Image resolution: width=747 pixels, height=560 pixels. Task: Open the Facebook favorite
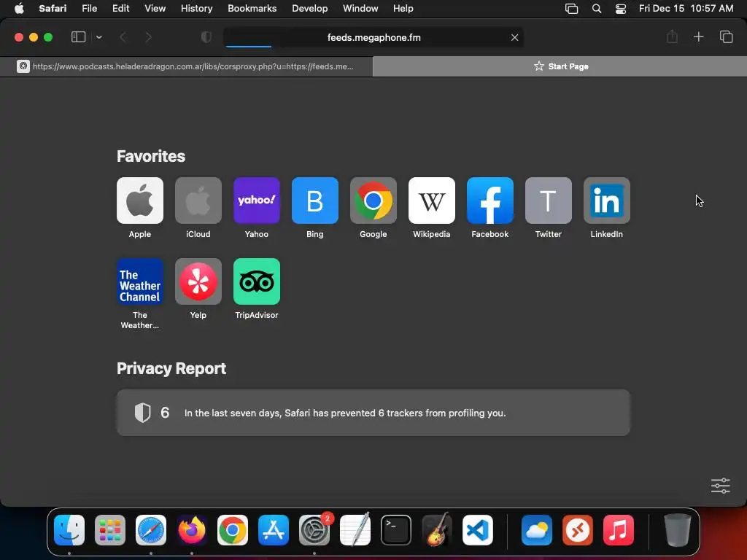(x=489, y=208)
